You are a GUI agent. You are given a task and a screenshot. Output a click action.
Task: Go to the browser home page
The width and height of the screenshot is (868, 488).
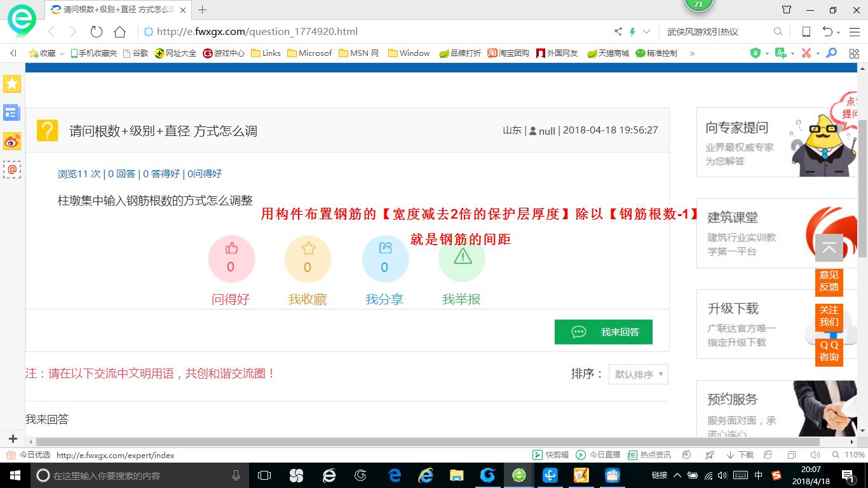[119, 32]
